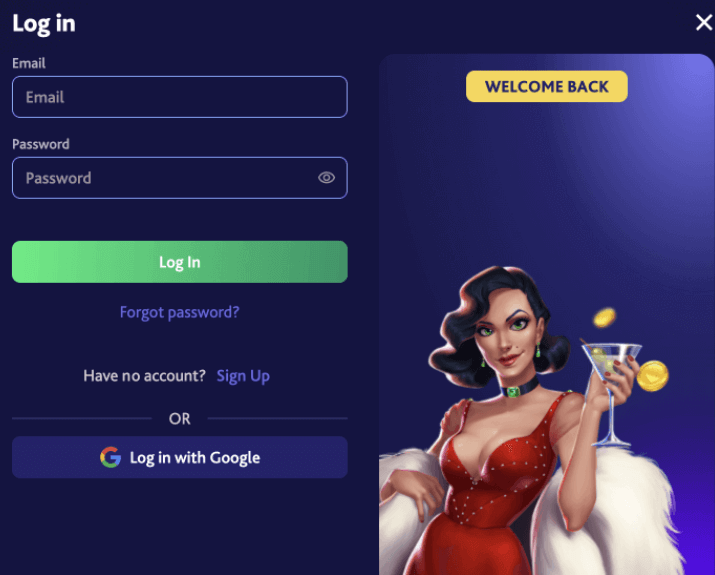715x575 pixels.
Task: Choose Log in with Google button
Action: (180, 457)
